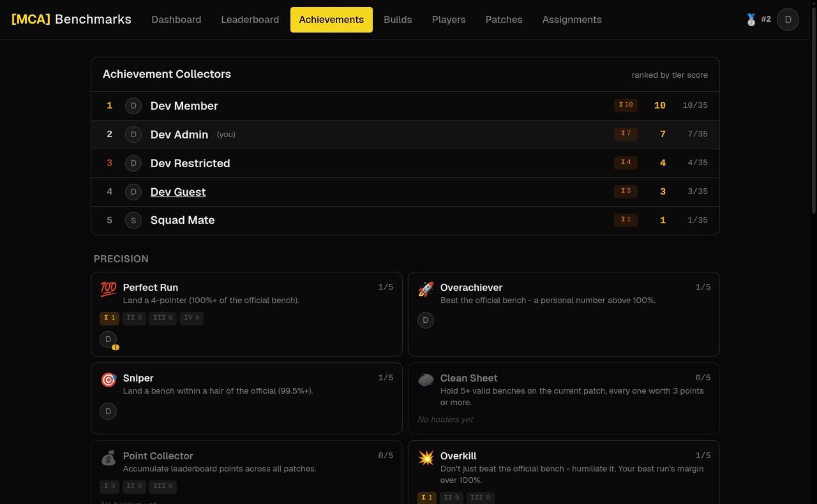817x504 pixels.
Task: Click Dev Restricted's avatar icon
Action: pyautogui.click(x=133, y=163)
